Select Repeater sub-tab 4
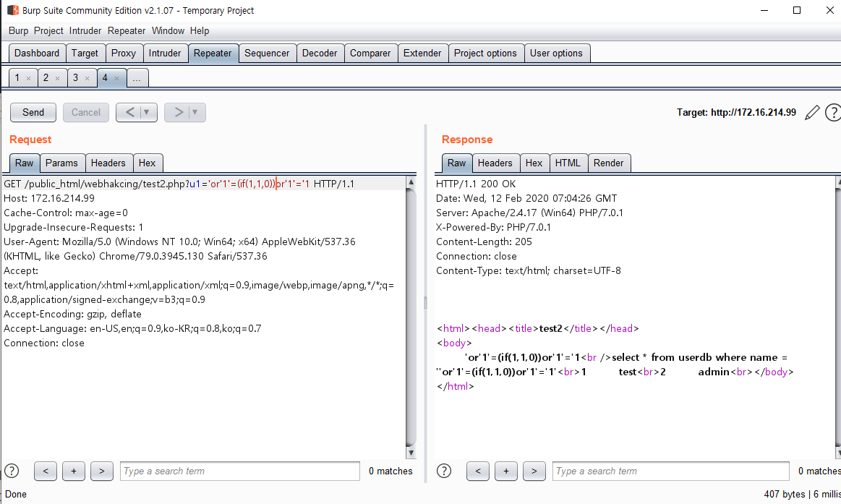841x504 pixels. [105, 78]
